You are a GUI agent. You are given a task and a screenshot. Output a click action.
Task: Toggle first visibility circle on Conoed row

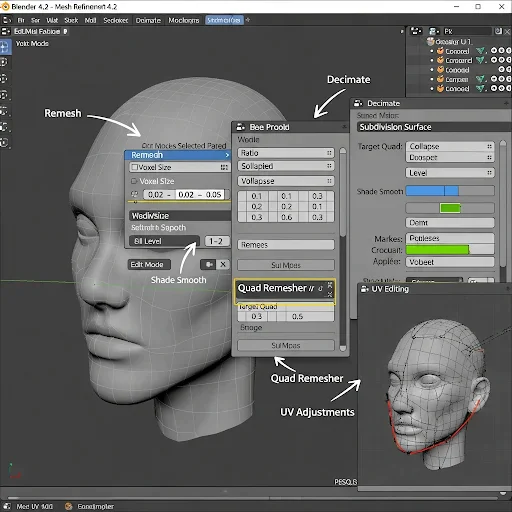[494, 88]
